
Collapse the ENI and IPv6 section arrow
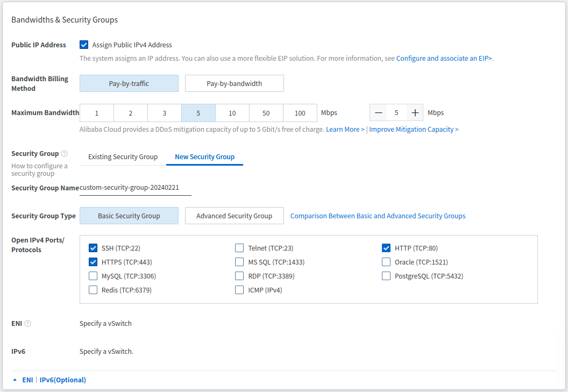[x=14, y=380]
